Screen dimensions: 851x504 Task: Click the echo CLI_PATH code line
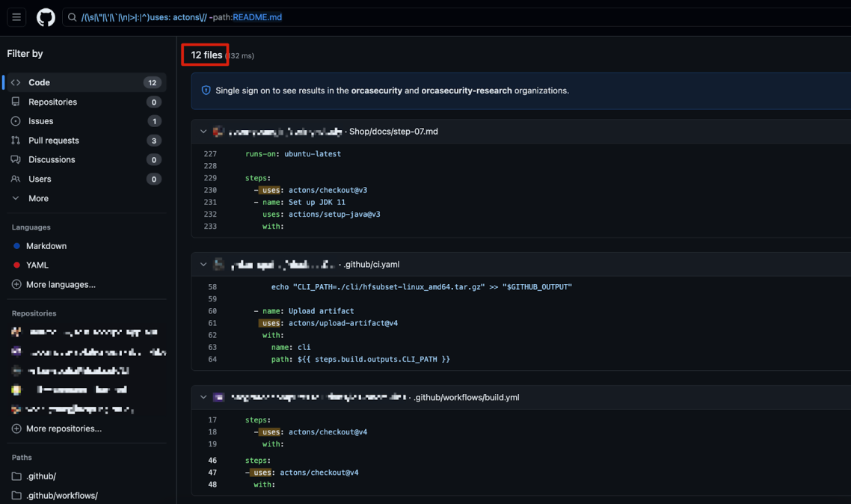pos(422,287)
